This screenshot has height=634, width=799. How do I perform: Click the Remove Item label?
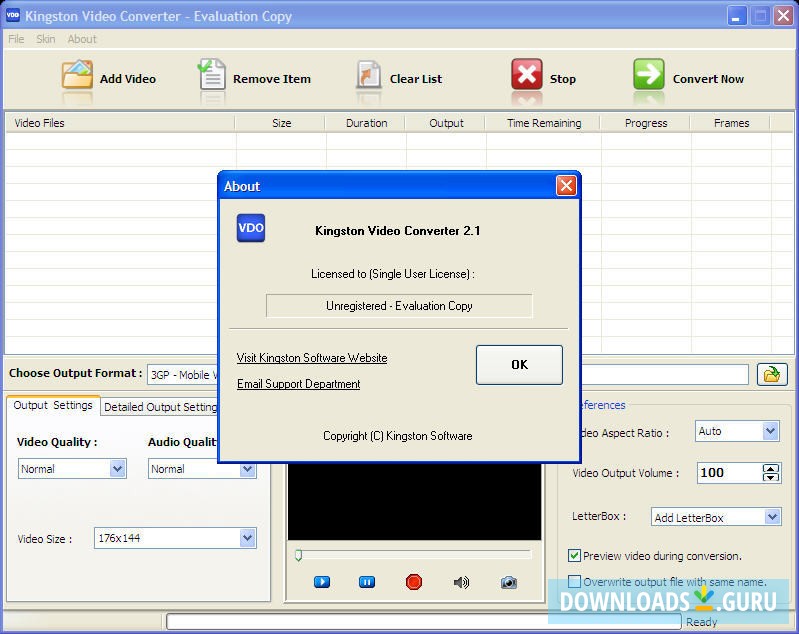click(272, 78)
